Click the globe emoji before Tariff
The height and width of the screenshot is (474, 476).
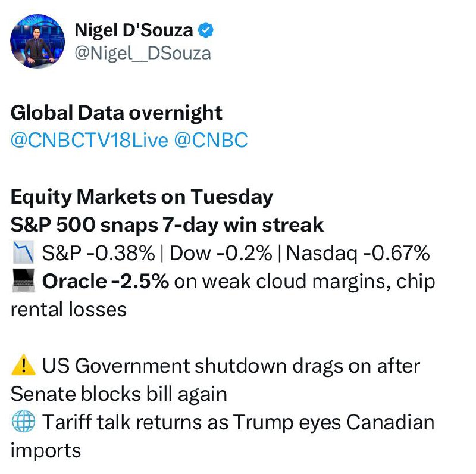coord(23,423)
